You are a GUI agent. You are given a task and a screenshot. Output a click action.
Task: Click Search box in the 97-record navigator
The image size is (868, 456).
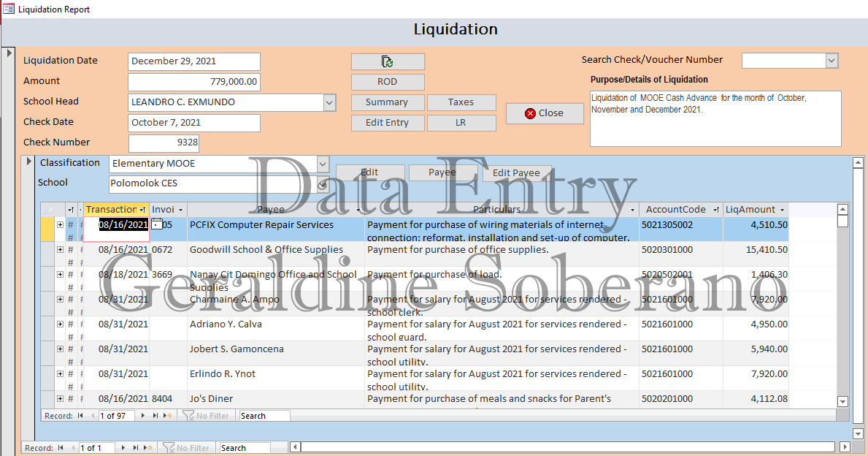pos(264,416)
